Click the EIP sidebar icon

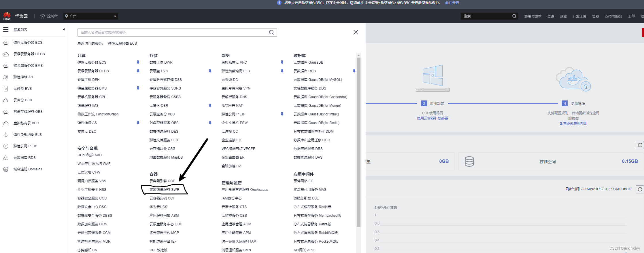click(x=6, y=146)
